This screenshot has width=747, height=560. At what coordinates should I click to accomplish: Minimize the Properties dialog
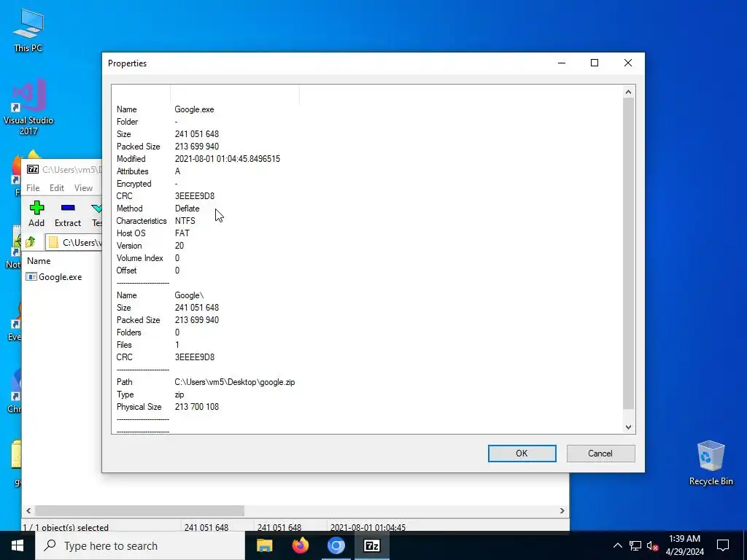coord(562,63)
